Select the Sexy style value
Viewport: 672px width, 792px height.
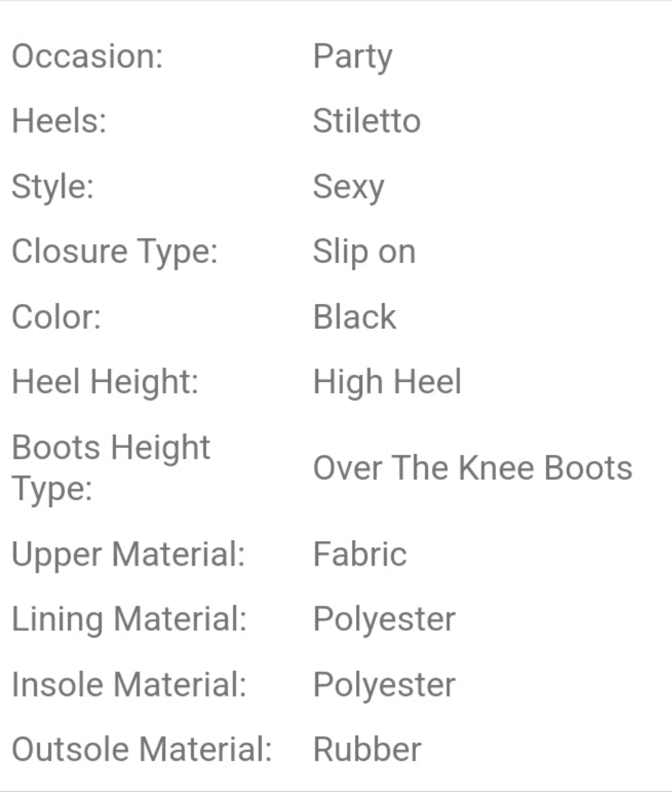click(x=348, y=188)
